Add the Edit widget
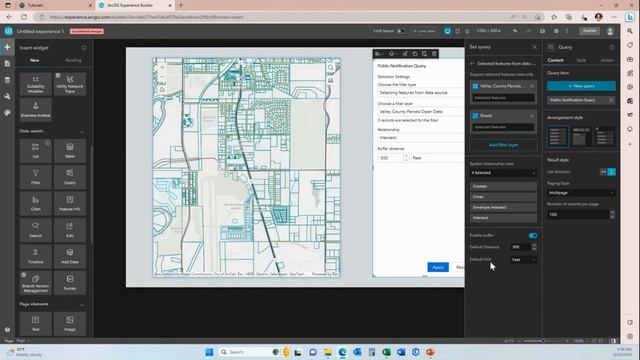This screenshot has height=360, width=640. [x=70, y=230]
